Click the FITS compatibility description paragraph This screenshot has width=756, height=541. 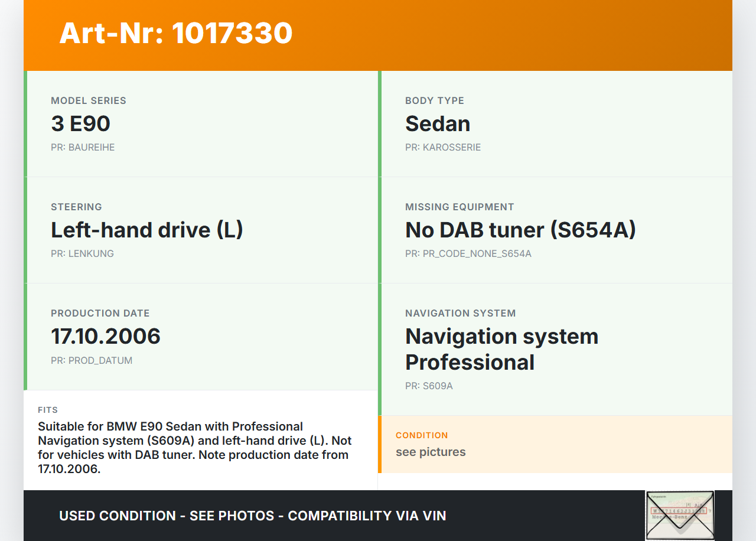click(195, 448)
